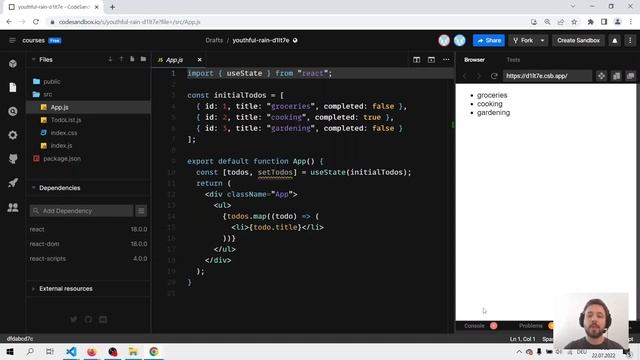
Task: Open the hamburger menu beside courses
Action: pyautogui.click(x=12, y=40)
